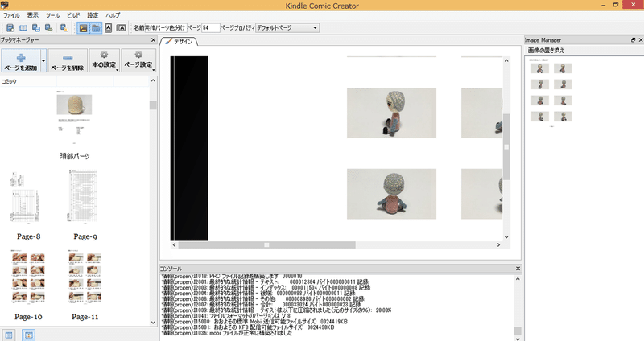
Task: Click design view scroll right arrow
Action: pos(498,245)
